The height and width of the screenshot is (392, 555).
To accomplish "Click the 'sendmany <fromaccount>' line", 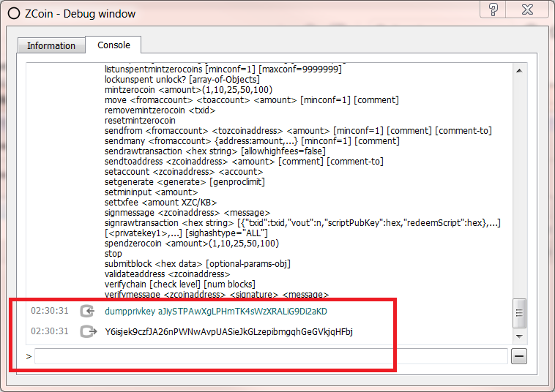I will 252,141.
